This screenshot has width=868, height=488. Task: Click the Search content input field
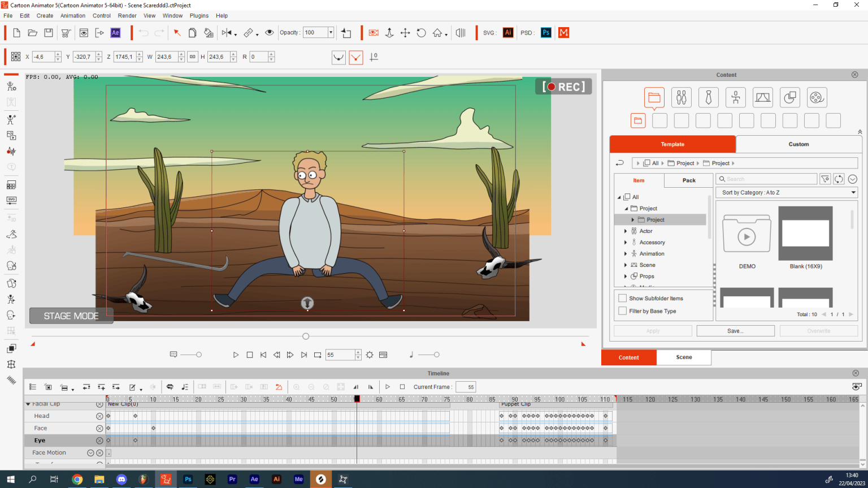tap(766, 179)
